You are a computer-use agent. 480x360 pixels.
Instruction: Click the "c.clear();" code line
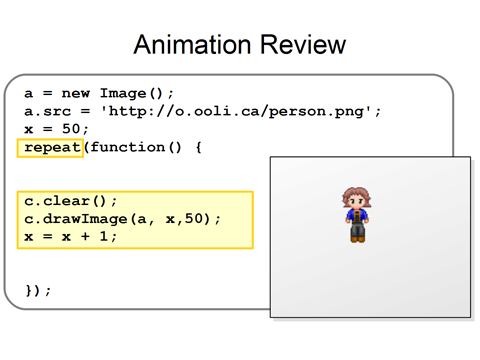coord(71,201)
